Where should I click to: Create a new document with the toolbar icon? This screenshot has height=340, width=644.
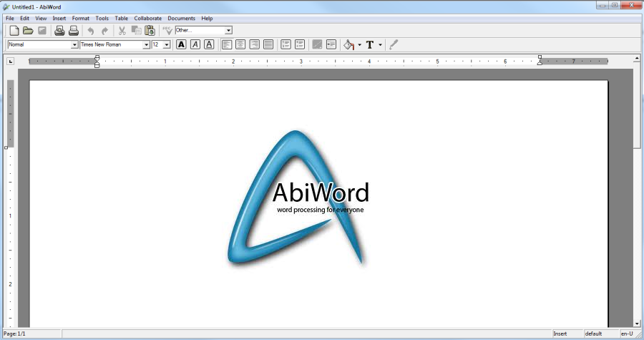coord(14,31)
